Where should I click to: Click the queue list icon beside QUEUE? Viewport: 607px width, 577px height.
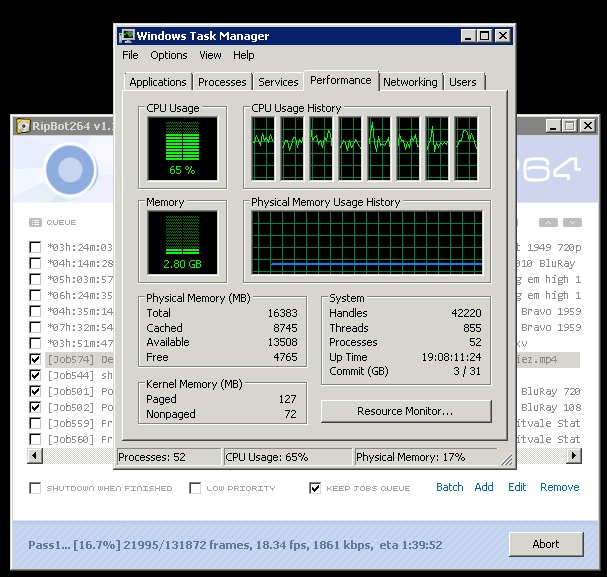(35, 222)
